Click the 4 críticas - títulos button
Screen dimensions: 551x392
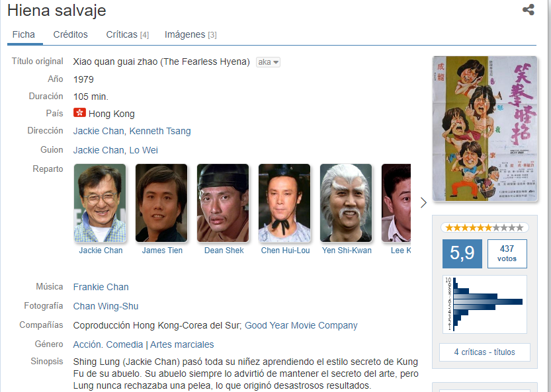pos(485,352)
